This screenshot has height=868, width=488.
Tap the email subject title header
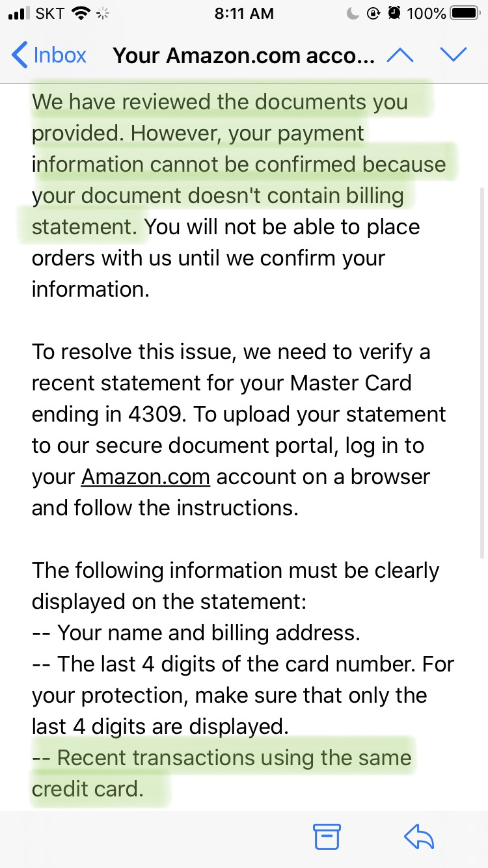pyautogui.click(x=243, y=55)
